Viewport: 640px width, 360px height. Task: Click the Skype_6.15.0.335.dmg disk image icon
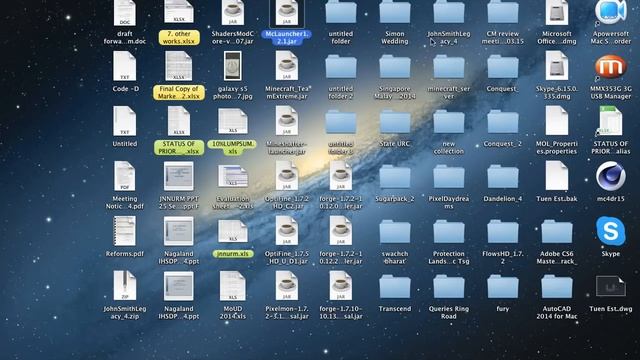[x=557, y=66]
